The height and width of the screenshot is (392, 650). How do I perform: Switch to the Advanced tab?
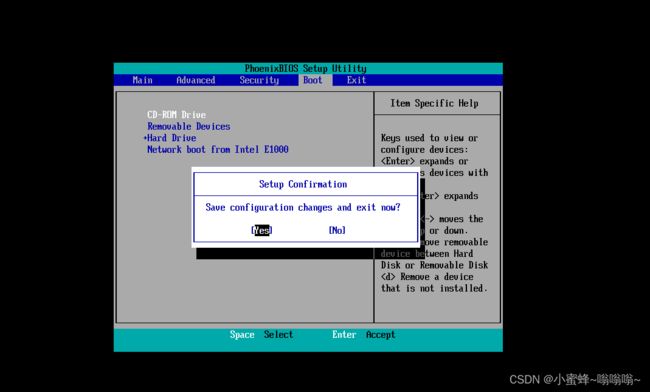[x=196, y=80]
